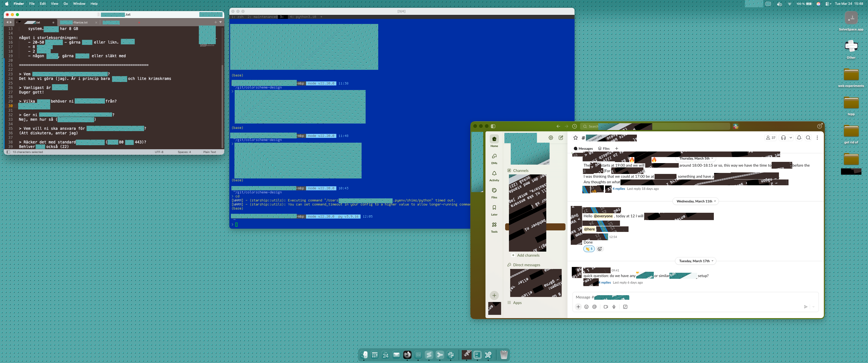
Task: Record a video clip from composer
Action: click(x=606, y=307)
